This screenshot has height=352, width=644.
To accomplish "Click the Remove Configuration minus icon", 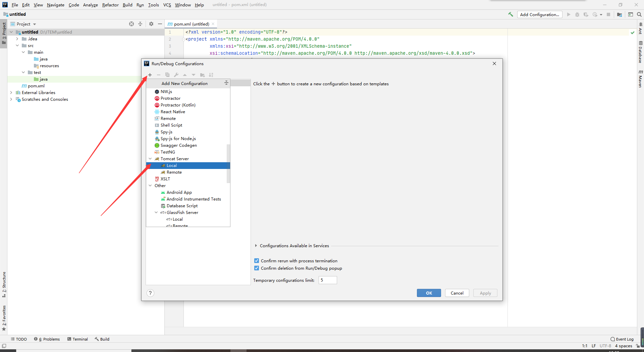I will point(159,75).
